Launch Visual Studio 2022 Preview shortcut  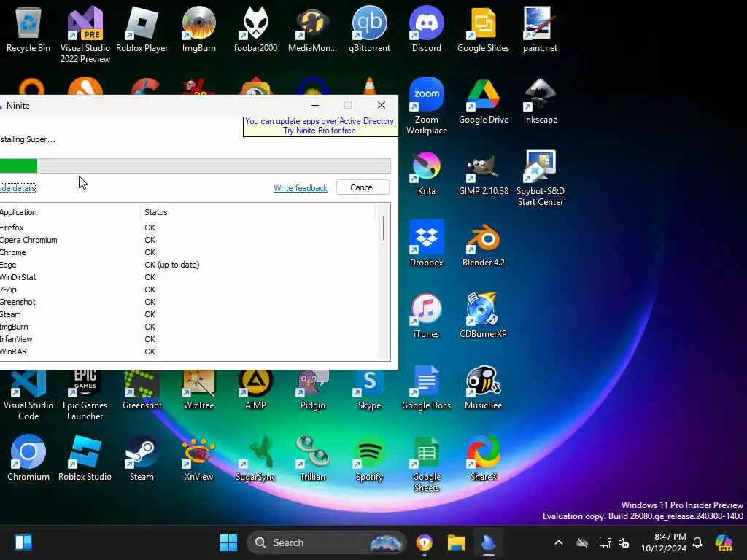coord(85,34)
